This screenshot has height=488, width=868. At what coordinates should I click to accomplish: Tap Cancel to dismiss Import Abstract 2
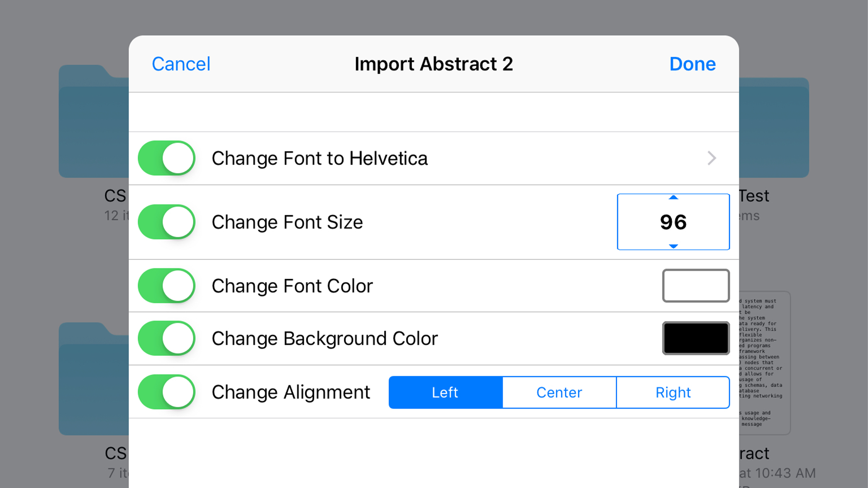(x=181, y=63)
